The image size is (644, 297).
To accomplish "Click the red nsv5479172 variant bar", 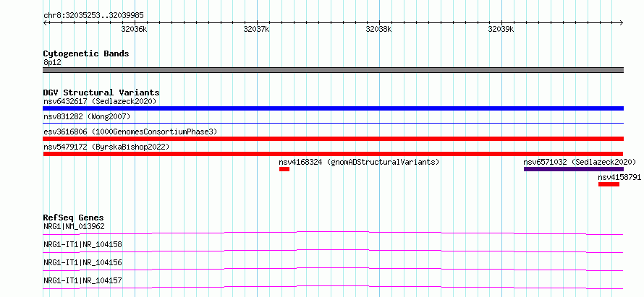I will (x=333, y=154).
